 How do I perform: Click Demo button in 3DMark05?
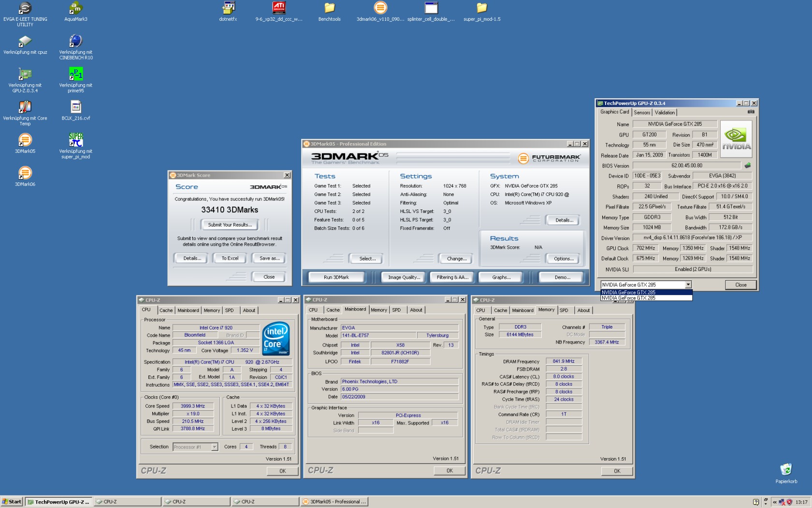(562, 277)
